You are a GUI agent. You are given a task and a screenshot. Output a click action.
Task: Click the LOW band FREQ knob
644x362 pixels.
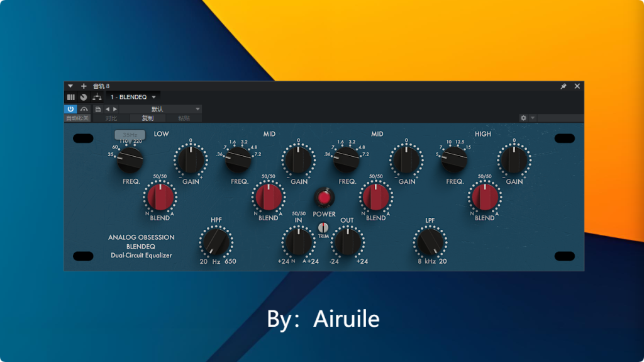(130, 160)
